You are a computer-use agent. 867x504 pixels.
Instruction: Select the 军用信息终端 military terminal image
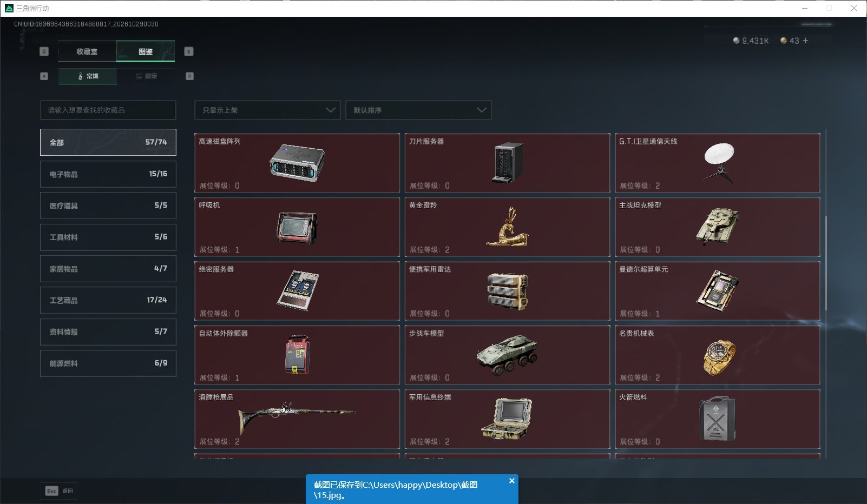(x=507, y=419)
